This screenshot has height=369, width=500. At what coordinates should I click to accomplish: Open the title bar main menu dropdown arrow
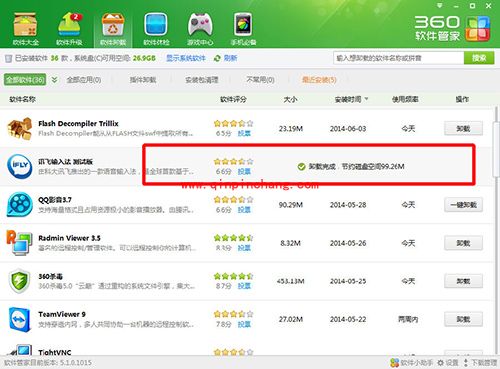pos(440,6)
